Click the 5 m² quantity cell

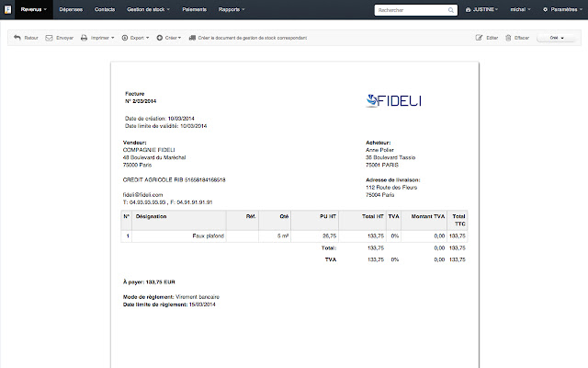(x=275, y=236)
